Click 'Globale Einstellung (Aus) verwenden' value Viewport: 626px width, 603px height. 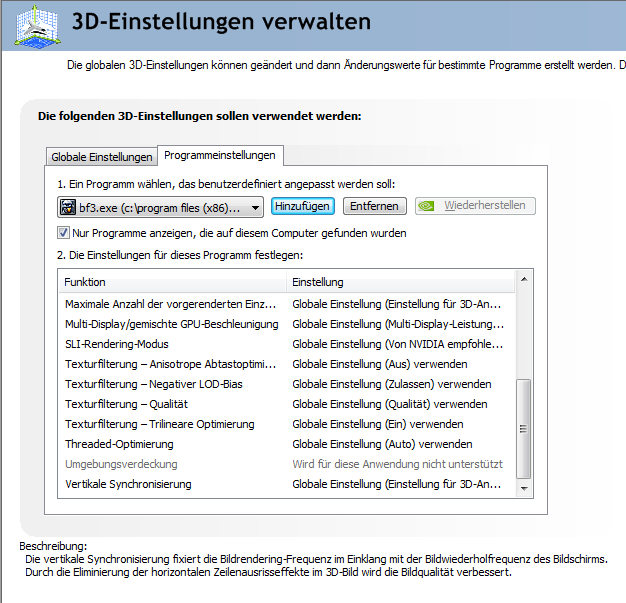pyautogui.click(x=380, y=364)
